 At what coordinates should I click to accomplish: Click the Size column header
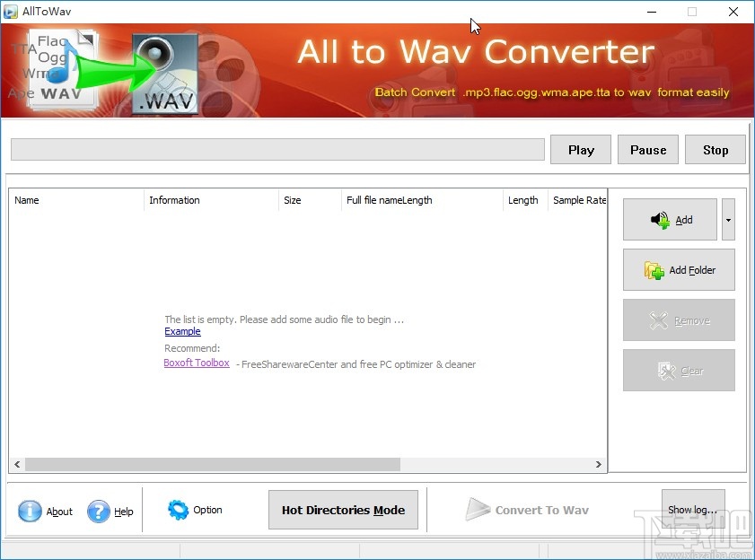tap(292, 200)
